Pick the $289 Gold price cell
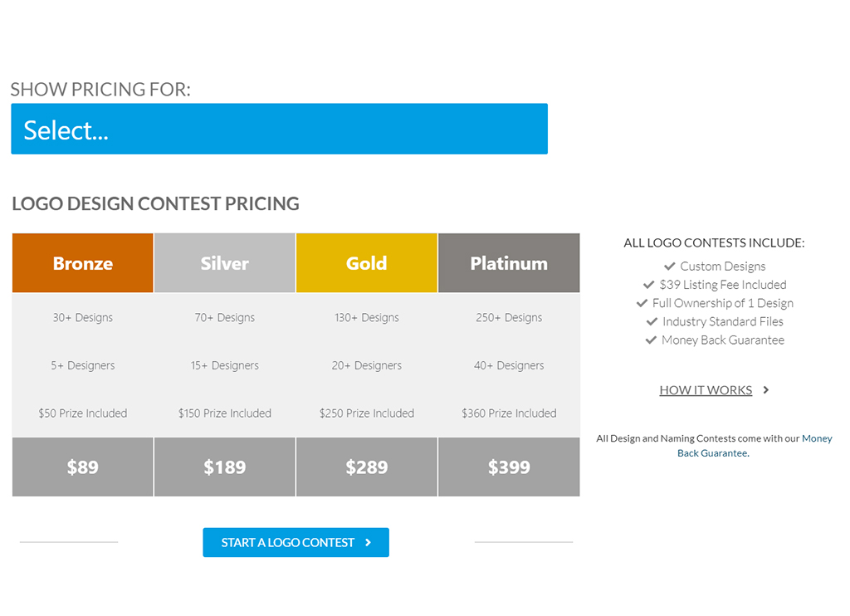 click(367, 467)
